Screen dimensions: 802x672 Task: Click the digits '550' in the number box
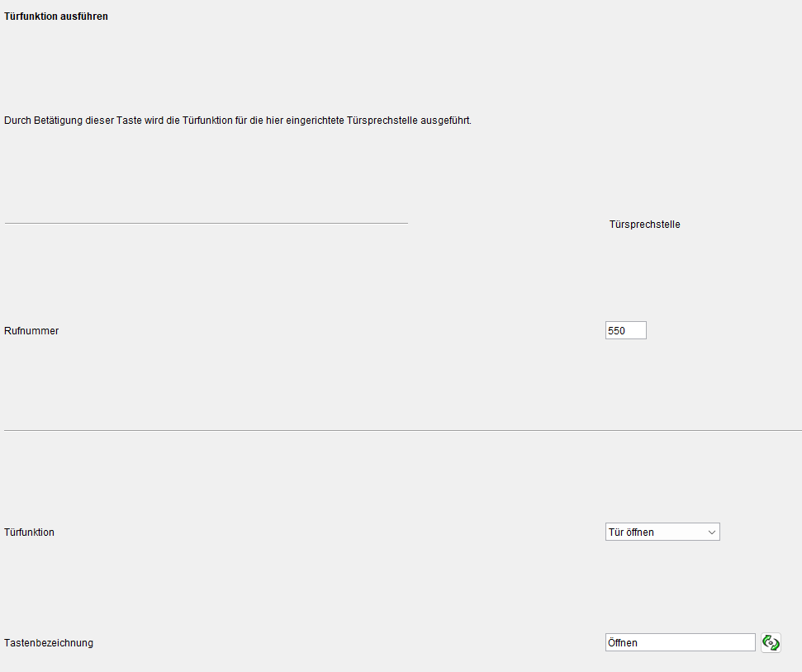(x=616, y=330)
